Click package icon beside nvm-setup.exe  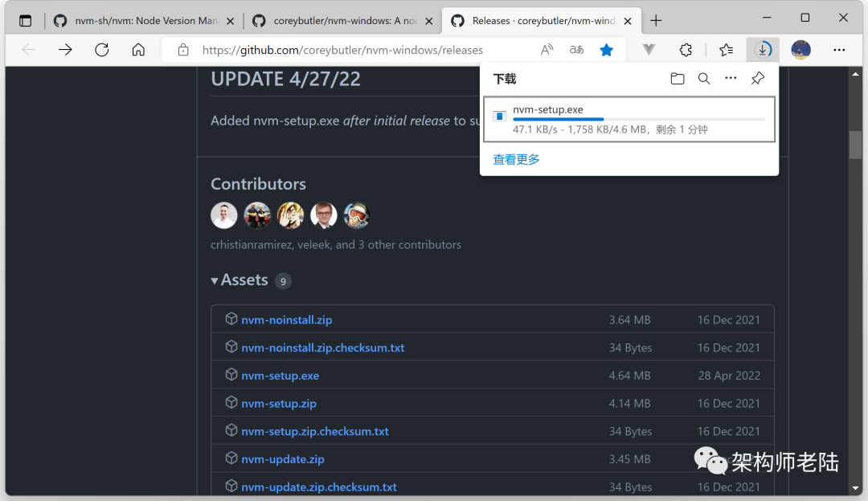pos(231,374)
